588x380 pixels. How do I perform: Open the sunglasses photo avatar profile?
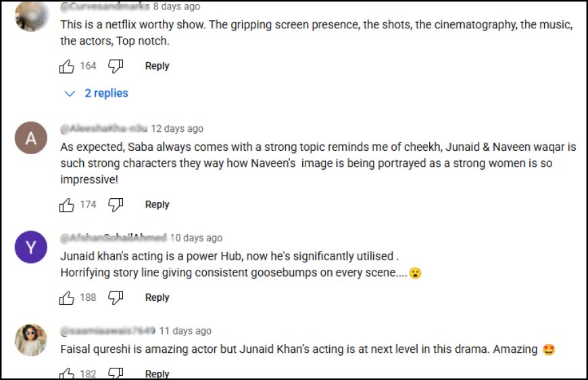click(x=31, y=340)
